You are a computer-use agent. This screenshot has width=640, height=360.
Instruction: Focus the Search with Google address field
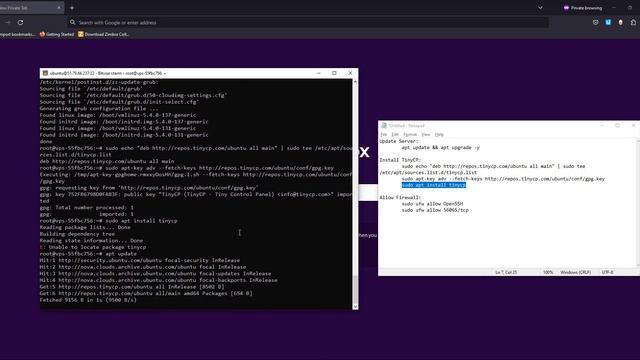tap(308, 22)
